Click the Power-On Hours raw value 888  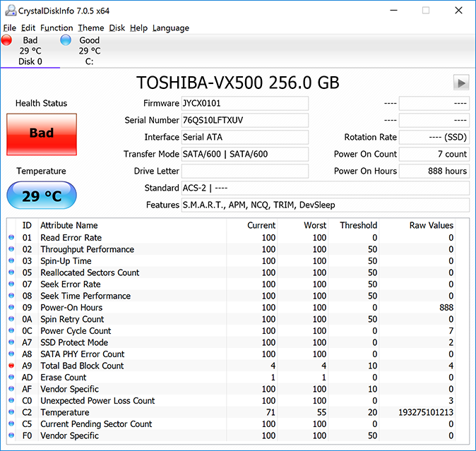click(x=446, y=308)
